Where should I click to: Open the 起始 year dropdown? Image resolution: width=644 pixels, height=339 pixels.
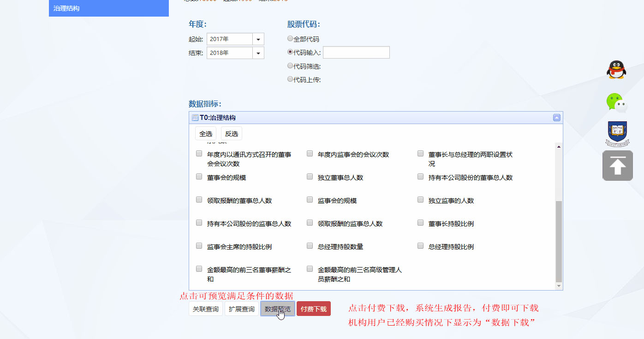click(258, 39)
